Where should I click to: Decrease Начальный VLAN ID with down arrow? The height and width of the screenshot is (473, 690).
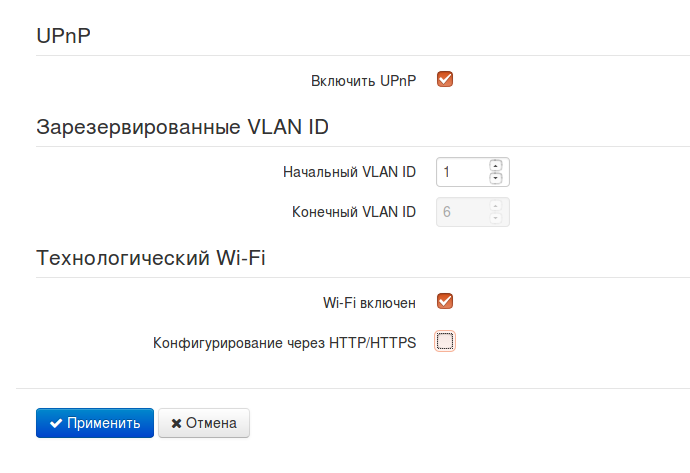495,178
